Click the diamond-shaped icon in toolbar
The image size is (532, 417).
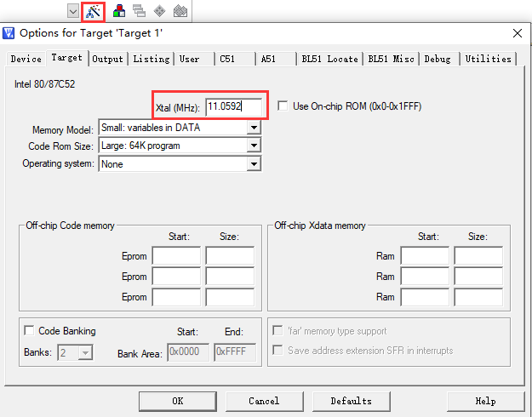(x=159, y=11)
